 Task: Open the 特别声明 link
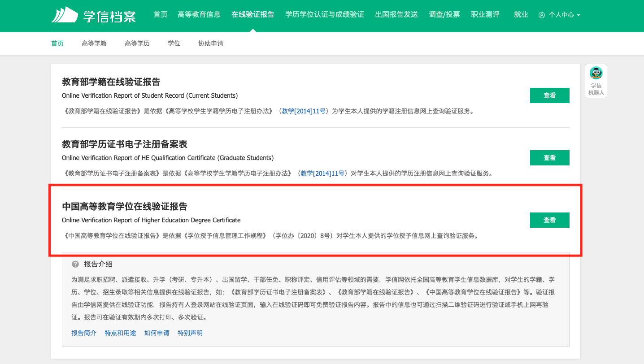coord(190,333)
